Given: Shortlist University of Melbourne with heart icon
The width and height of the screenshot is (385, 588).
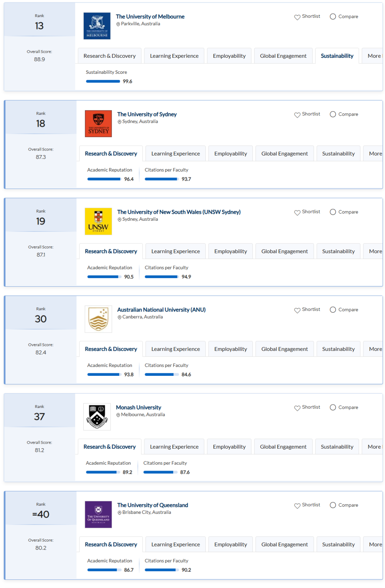Looking at the screenshot, I should coord(307,17).
